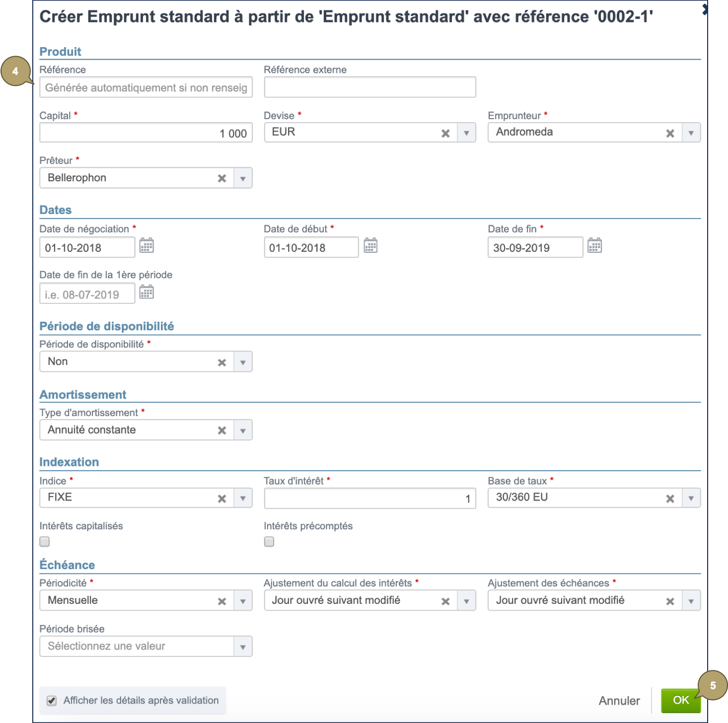Click the OK button

pos(681,700)
